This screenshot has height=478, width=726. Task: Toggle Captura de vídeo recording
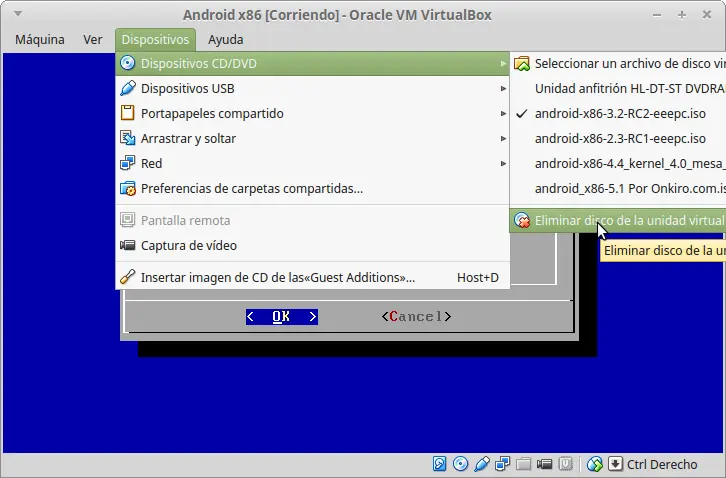pos(313,245)
